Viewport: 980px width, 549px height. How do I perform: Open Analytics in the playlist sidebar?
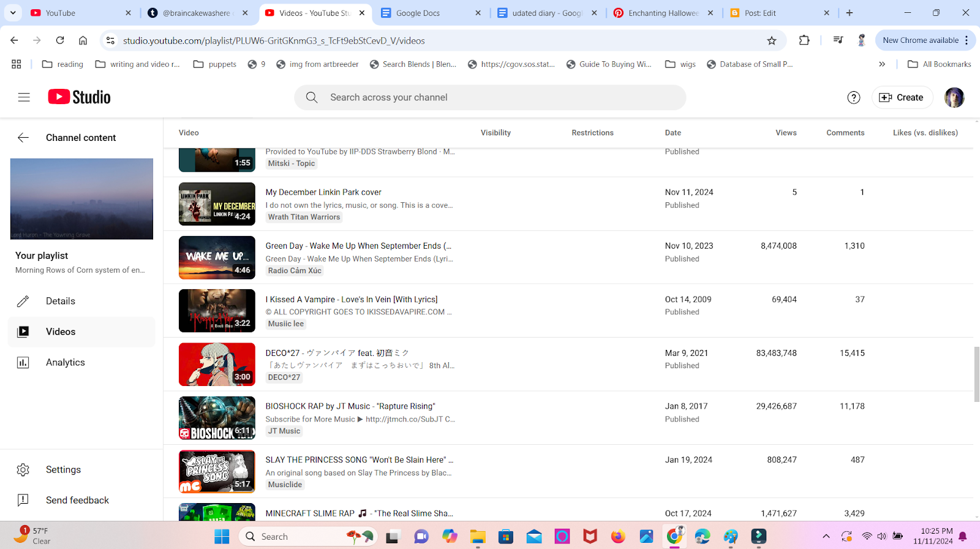(x=81, y=363)
